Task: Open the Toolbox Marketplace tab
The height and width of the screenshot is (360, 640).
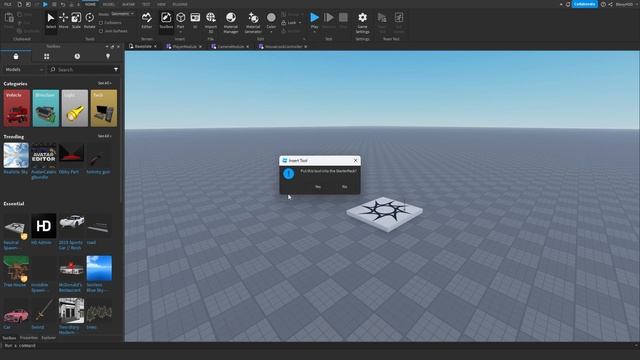Action: pos(16,56)
